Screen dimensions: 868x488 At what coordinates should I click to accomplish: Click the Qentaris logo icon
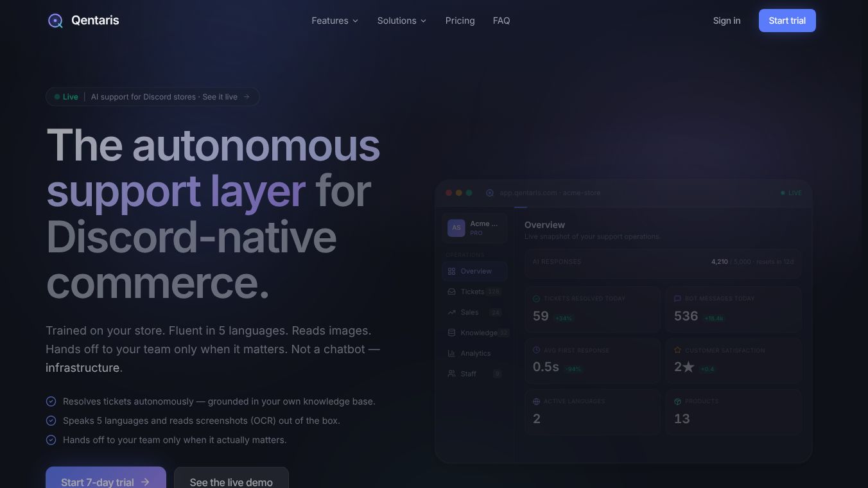click(56, 21)
